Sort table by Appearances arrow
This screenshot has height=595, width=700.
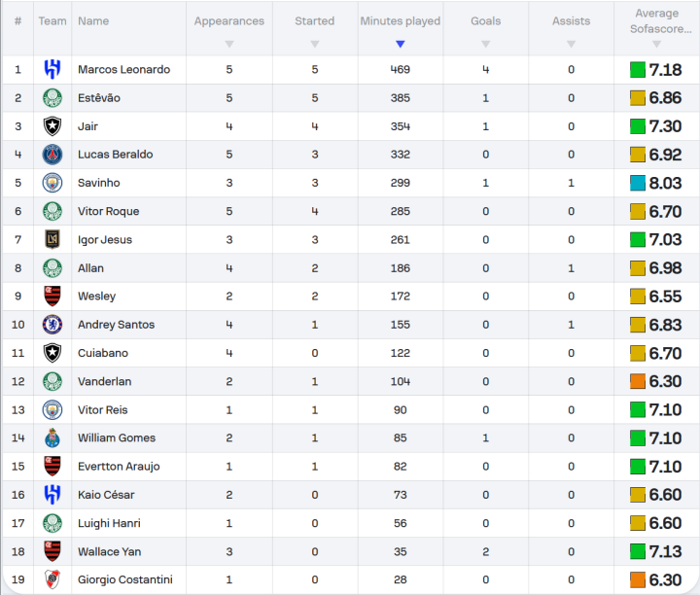tap(229, 44)
